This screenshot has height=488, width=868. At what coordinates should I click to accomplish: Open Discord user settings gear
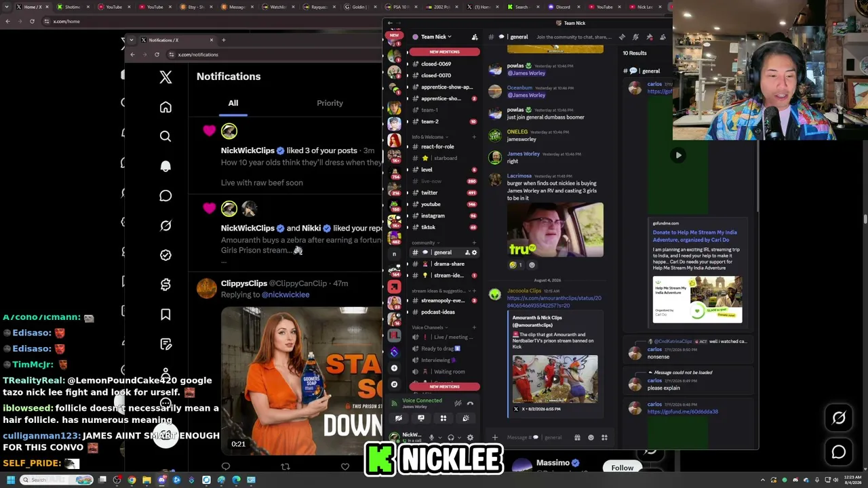pyautogui.click(x=471, y=437)
